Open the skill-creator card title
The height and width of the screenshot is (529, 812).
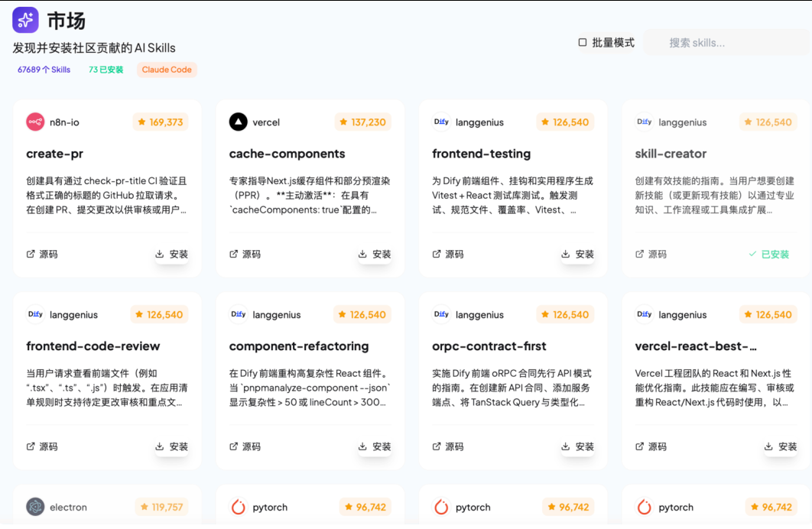[671, 154]
